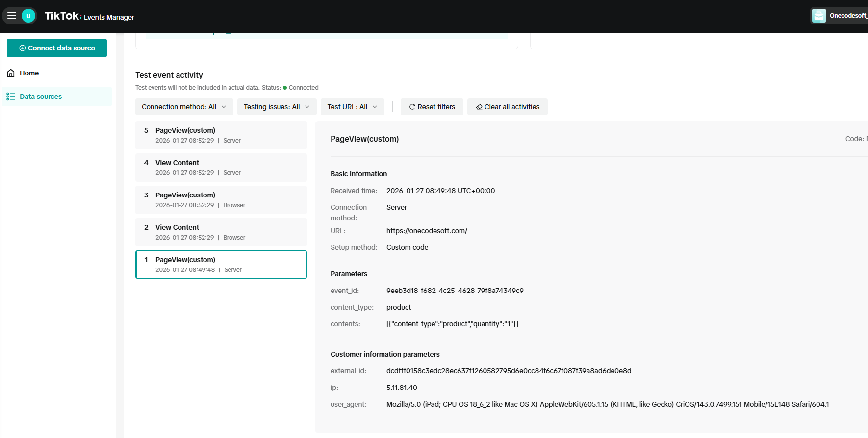Click the Data sources list icon
This screenshot has width=868, height=438.
click(x=11, y=97)
